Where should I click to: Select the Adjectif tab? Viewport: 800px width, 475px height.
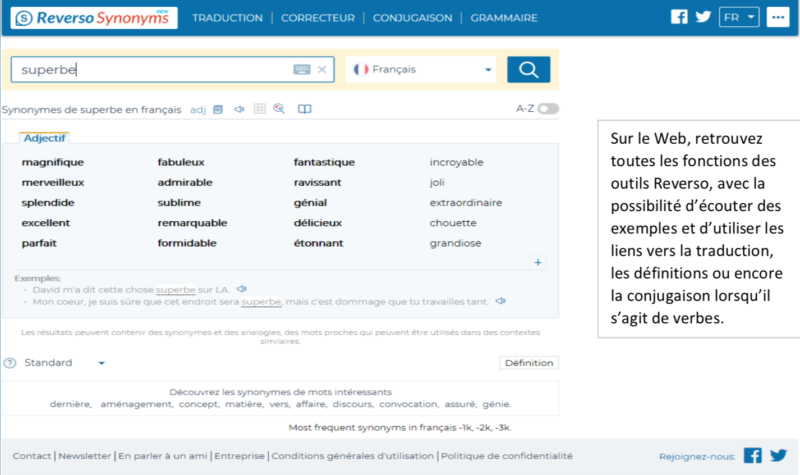click(x=44, y=137)
